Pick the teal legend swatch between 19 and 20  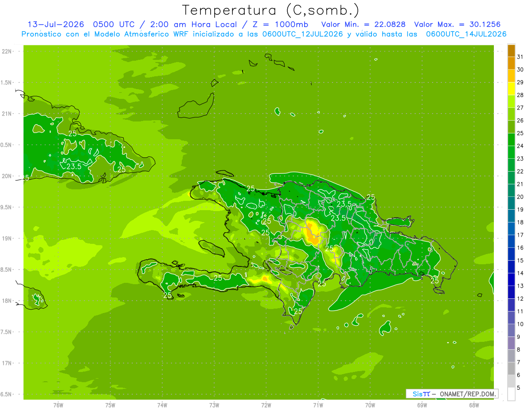(x=511, y=203)
